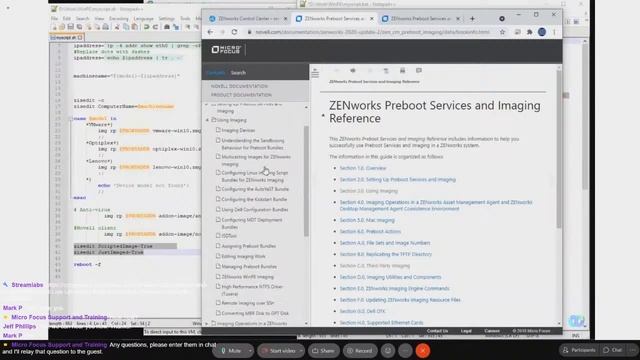Open Section 6.0 Preboot Actions link

pyautogui.click(x=370, y=231)
